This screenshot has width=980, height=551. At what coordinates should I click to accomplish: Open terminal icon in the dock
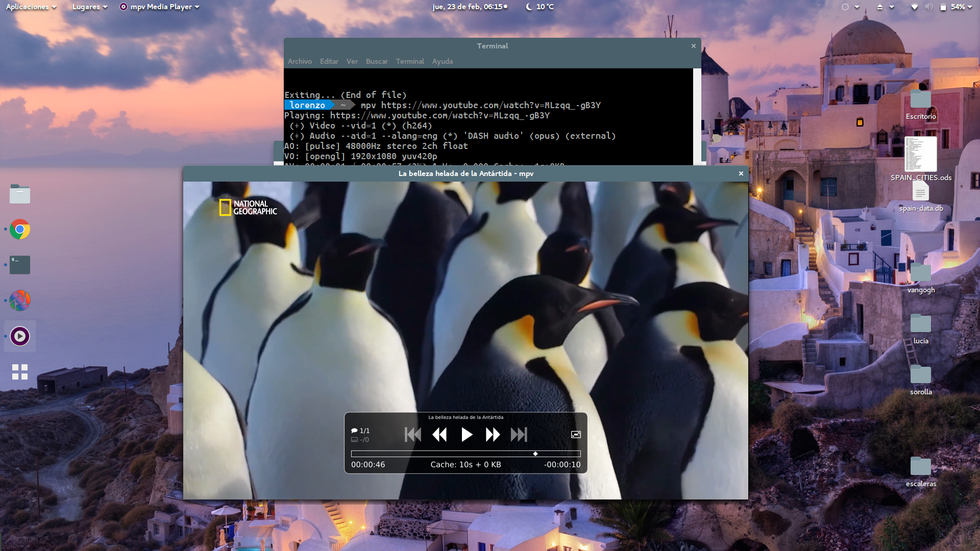click(20, 265)
